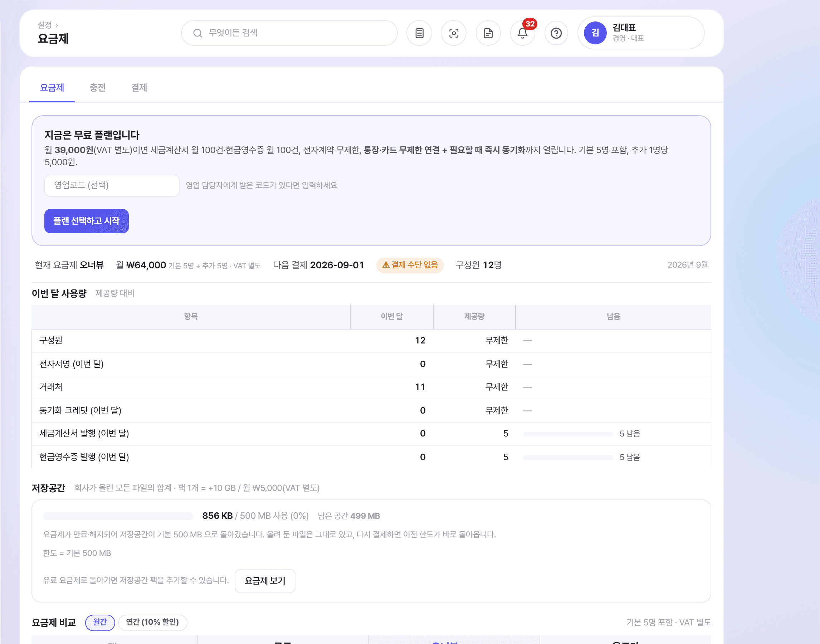Viewport: 820px width, 644px height.
Task: Click the 856 KB usage value
Action: click(217, 516)
